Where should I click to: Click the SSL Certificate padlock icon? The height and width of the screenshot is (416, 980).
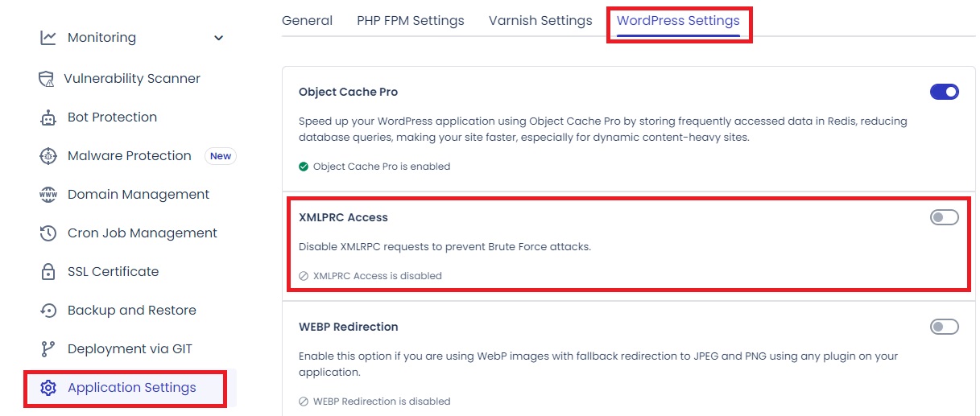[x=48, y=272]
